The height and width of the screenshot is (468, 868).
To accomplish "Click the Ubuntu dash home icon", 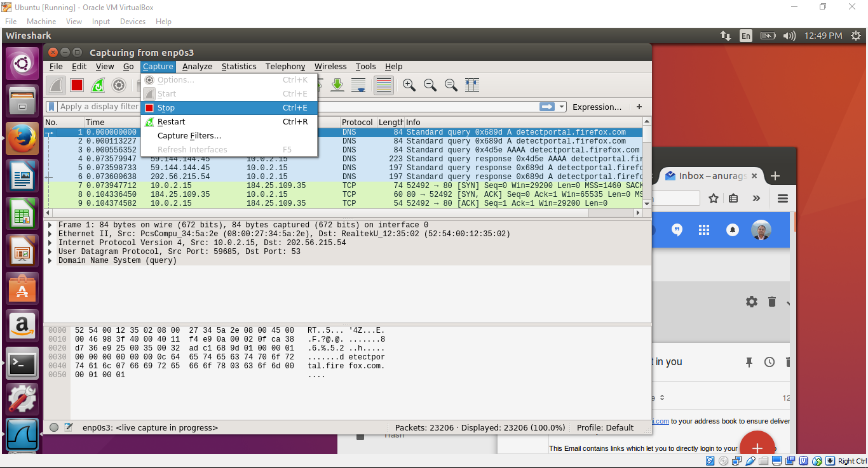I will (x=22, y=65).
